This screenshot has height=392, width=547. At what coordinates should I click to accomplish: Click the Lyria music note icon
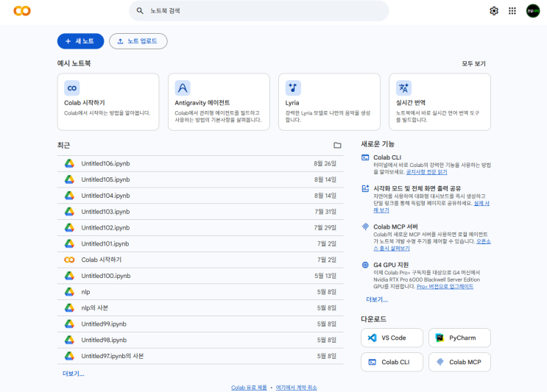pos(293,88)
